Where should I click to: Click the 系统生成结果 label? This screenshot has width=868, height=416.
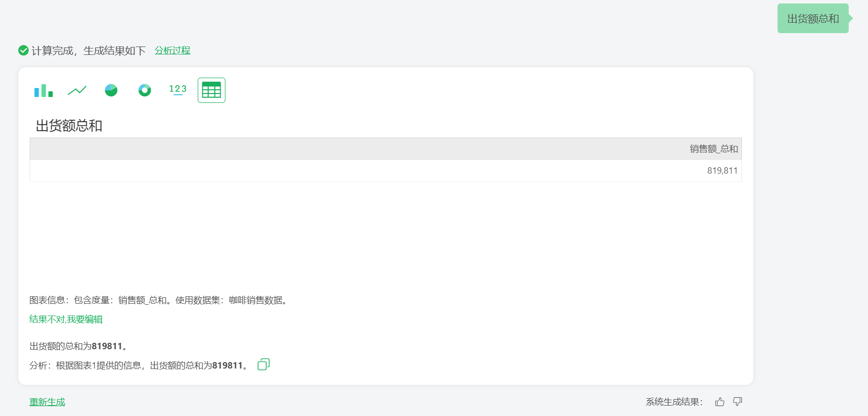[x=674, y=402]
